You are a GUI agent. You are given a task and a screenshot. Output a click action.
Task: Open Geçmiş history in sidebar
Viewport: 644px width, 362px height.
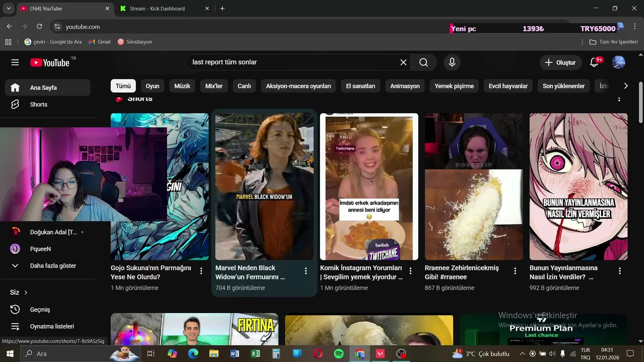[48, 310]
